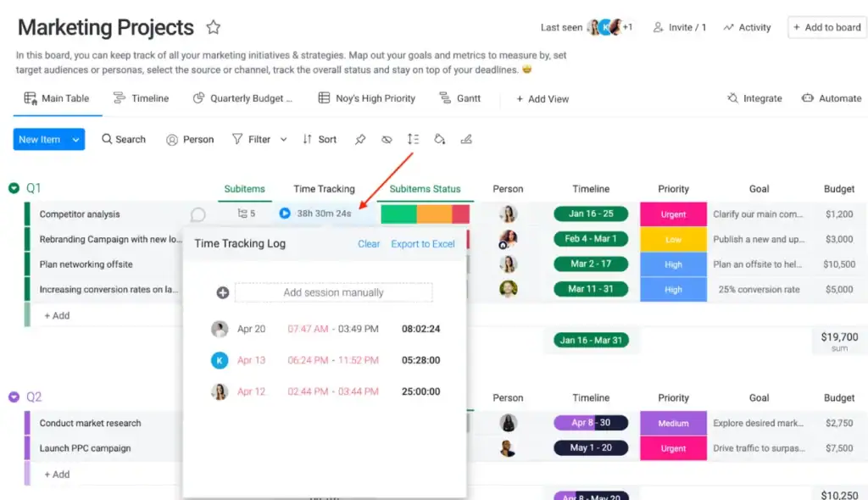Open Person filtering from the toolbar

190,139
